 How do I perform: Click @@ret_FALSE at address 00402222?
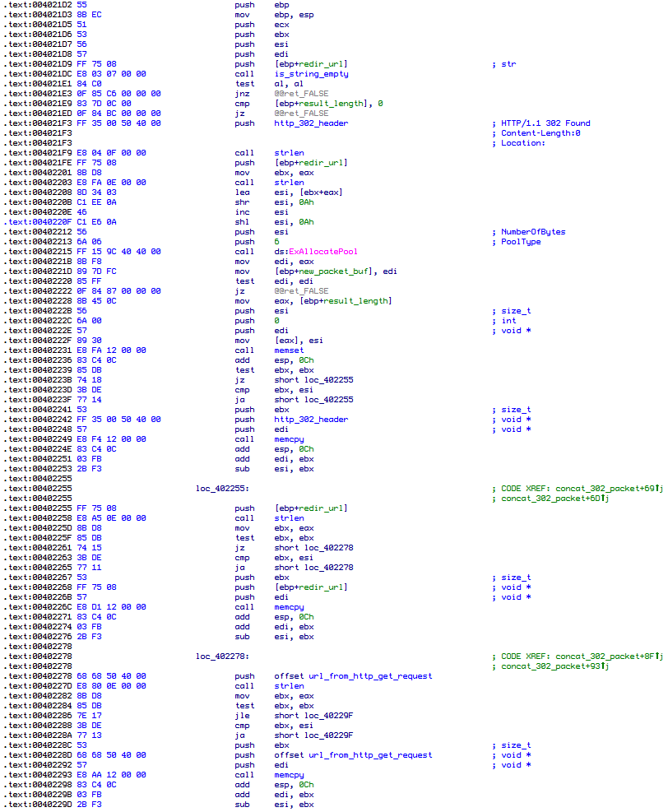[301, 291]
